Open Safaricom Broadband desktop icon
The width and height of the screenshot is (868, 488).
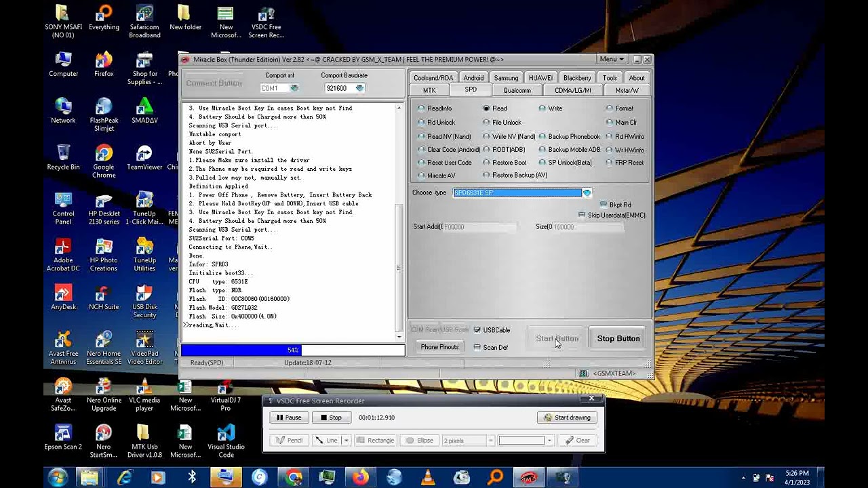[144, 22]
